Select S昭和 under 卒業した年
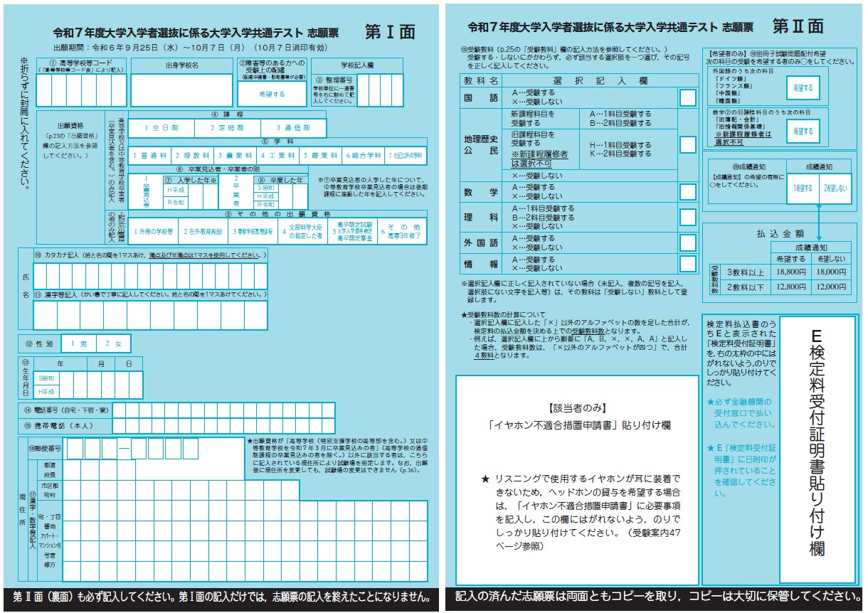868x613 pixels. click(265, 187)
